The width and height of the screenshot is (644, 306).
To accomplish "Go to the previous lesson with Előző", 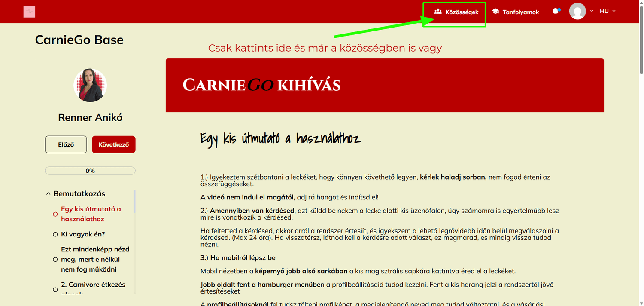I will [66, 144].
